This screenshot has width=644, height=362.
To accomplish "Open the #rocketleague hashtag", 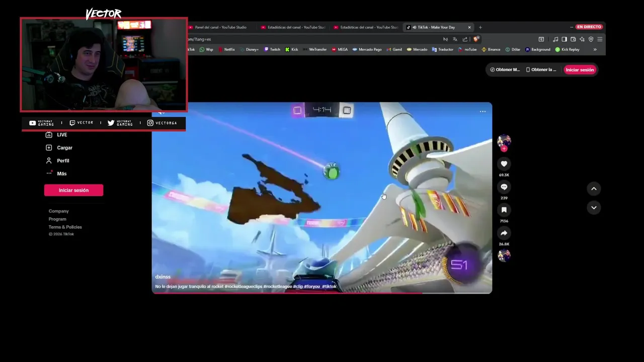I will (x=278, y=287).
